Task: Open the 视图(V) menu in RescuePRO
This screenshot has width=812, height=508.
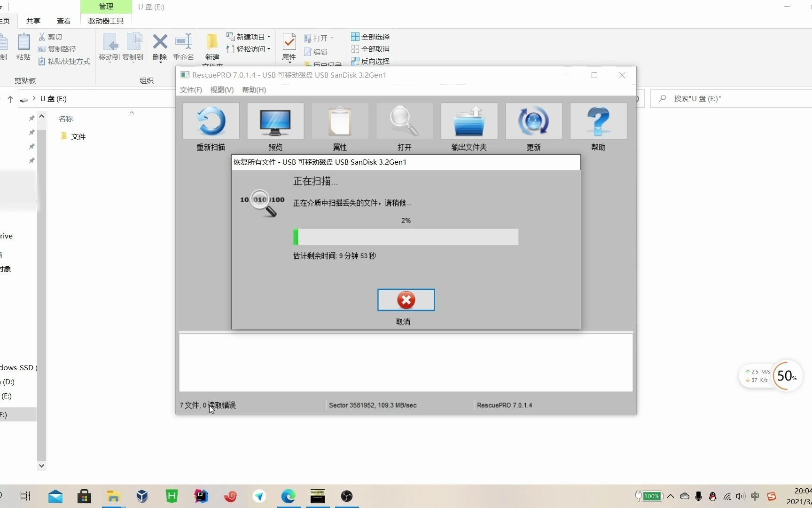Action: point(222,90)
